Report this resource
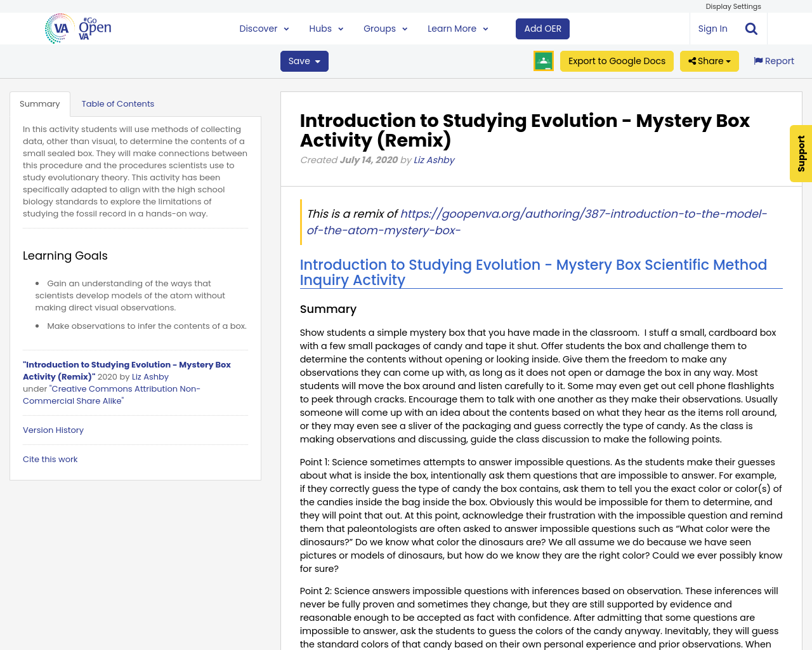The height and width of the screenshot is (650, 812). click(x=774, y=61)
